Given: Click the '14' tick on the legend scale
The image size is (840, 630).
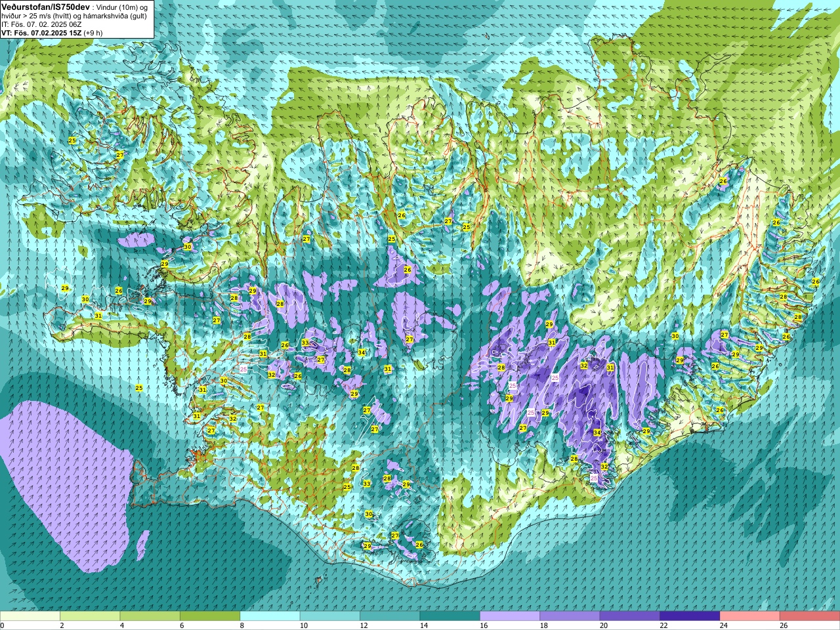Looking at the screenshot, I should (423, 625).
